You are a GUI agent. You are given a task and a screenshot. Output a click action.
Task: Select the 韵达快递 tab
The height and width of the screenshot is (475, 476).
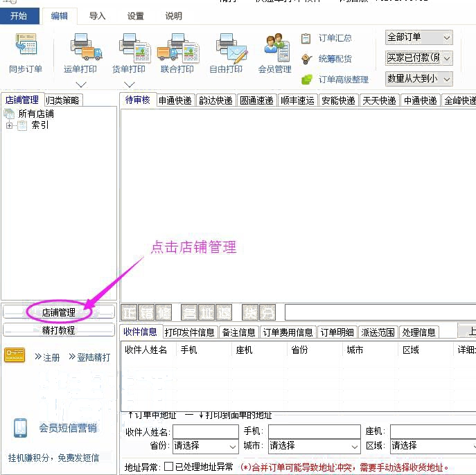click(216, 100)
